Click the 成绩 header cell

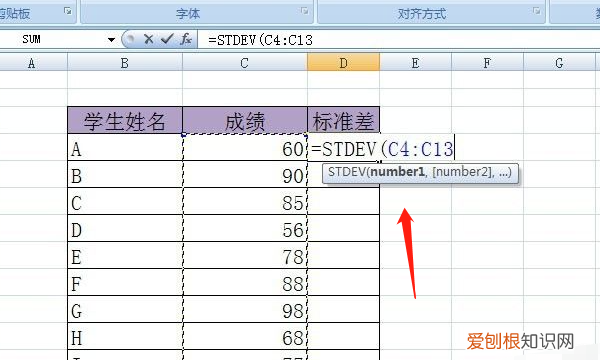[x=245, y=121]
